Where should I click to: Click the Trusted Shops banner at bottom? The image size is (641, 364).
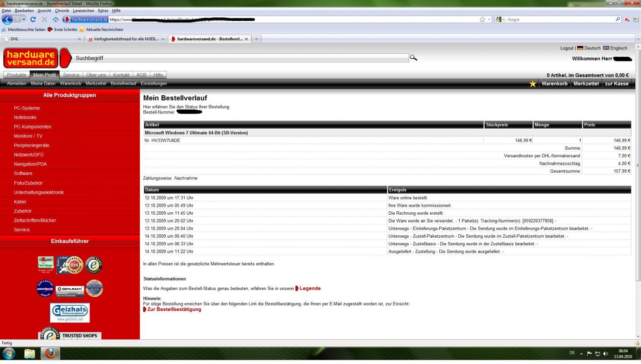pyautogui.click(x=70, y=334)
